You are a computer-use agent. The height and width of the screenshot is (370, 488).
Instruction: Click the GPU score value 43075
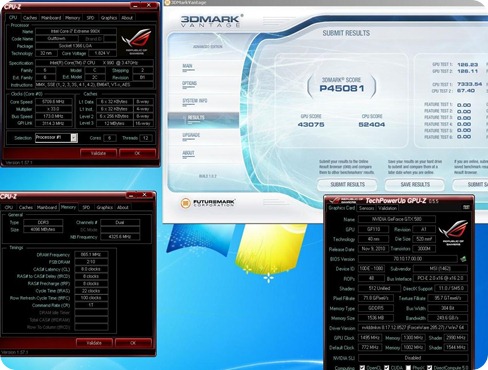(x=311, y=124)
